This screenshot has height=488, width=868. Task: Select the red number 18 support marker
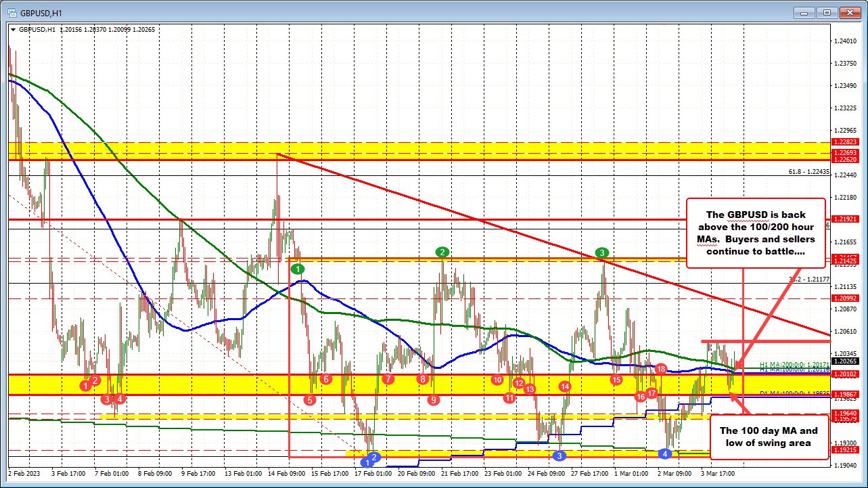coord(660,370)
